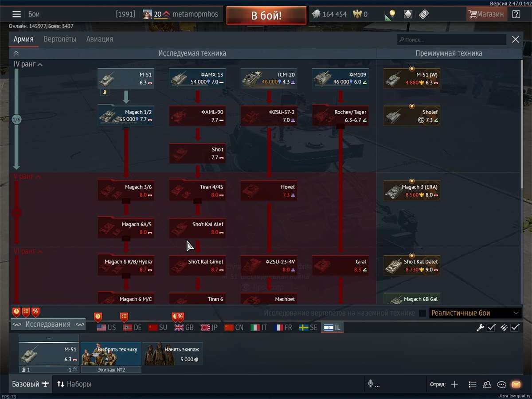Select the Sho't Kal Alef card
Screen dimensions: 532x399
197,228
